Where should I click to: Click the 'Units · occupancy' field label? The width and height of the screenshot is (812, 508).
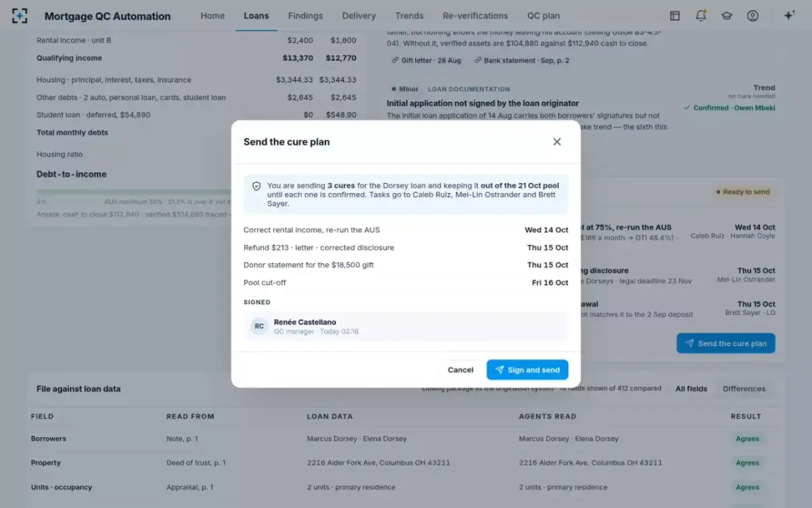62,487
